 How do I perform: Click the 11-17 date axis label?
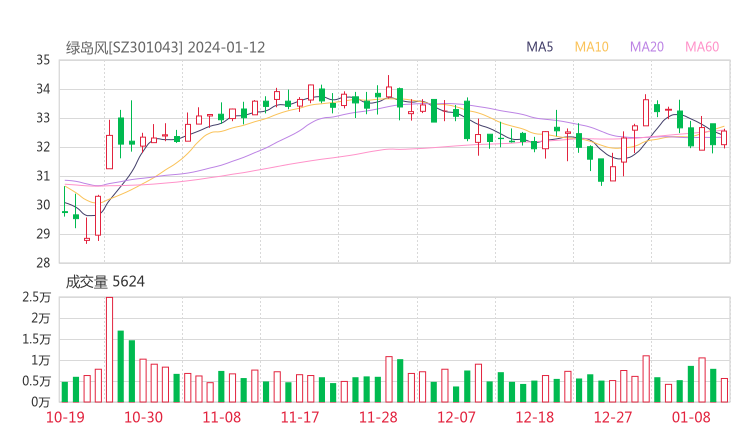pos(300,417)
